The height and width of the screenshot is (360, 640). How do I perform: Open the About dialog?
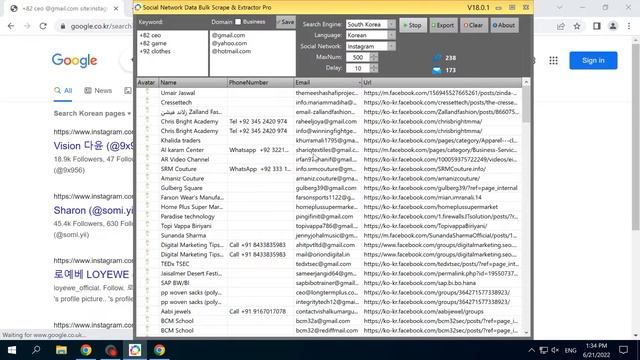coord(504,25)
